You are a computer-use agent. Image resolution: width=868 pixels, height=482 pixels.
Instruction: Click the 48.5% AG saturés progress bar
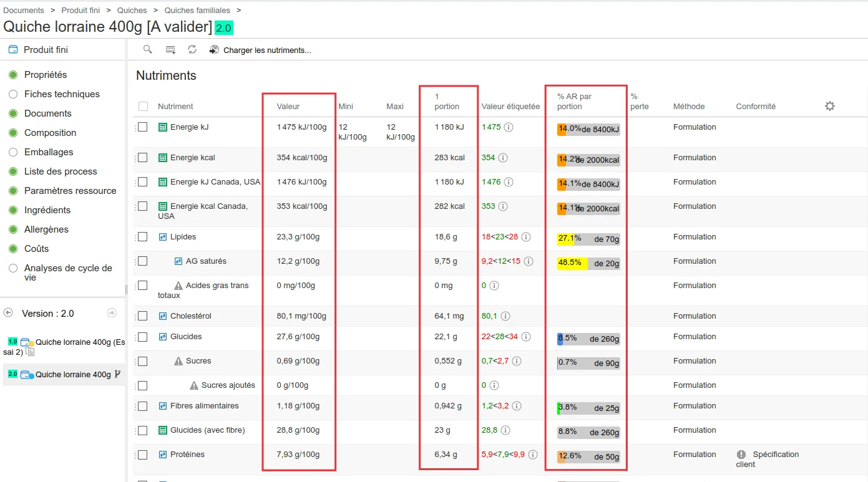coord(588,263)
